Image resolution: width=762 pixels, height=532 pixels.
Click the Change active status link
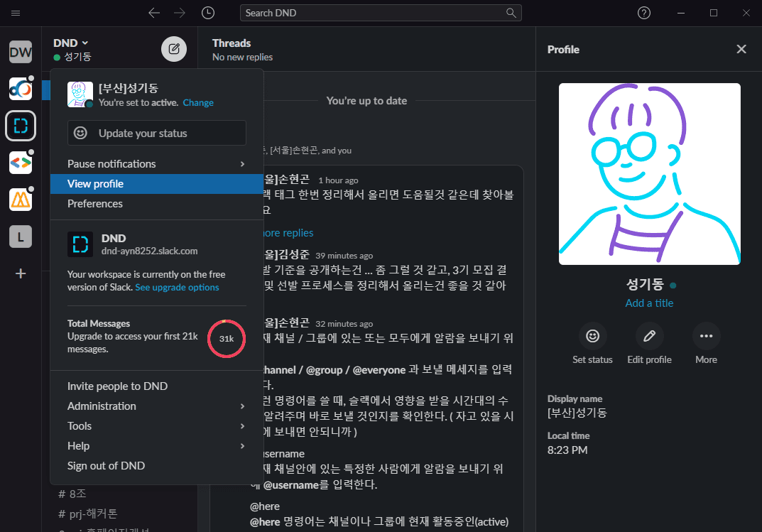tap(198, 102)
